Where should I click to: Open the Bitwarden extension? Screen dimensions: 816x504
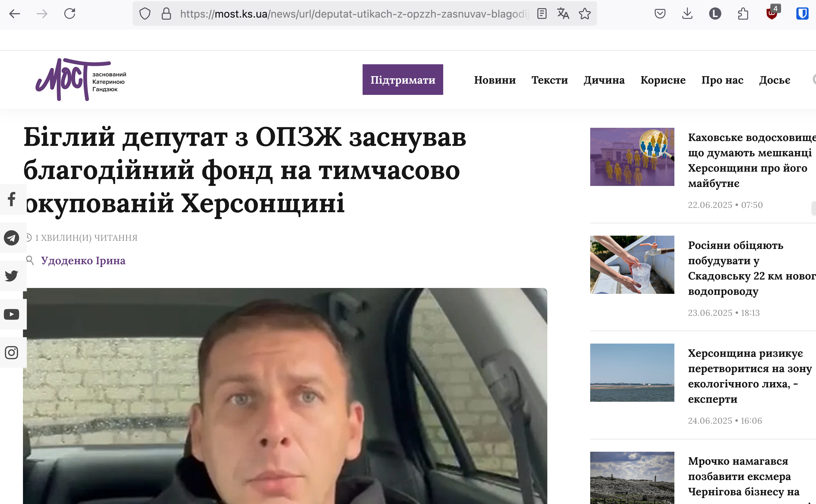802,14
